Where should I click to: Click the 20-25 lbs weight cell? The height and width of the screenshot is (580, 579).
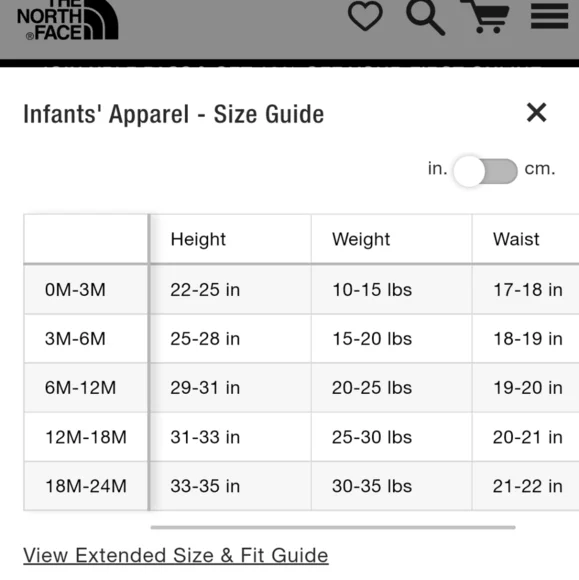coord(372,388)
